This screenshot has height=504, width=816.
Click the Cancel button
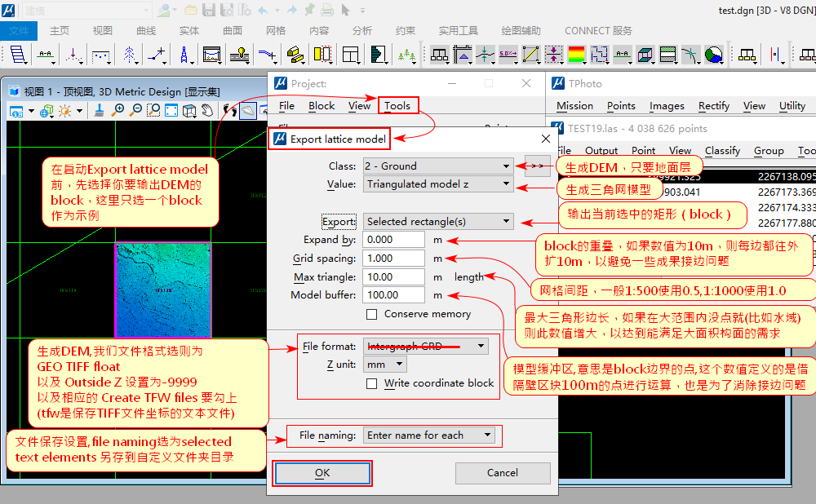click(503, 473)
